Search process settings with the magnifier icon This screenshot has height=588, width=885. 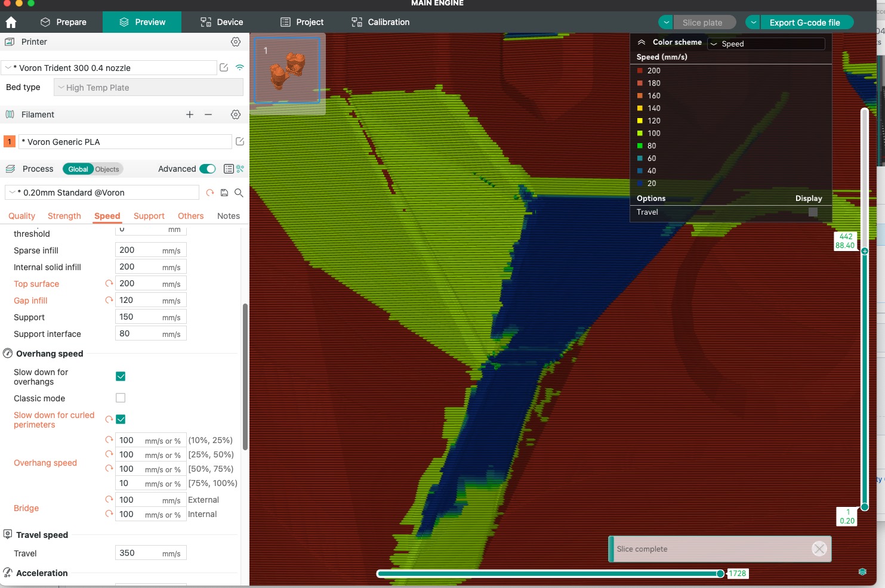[239, 193]
